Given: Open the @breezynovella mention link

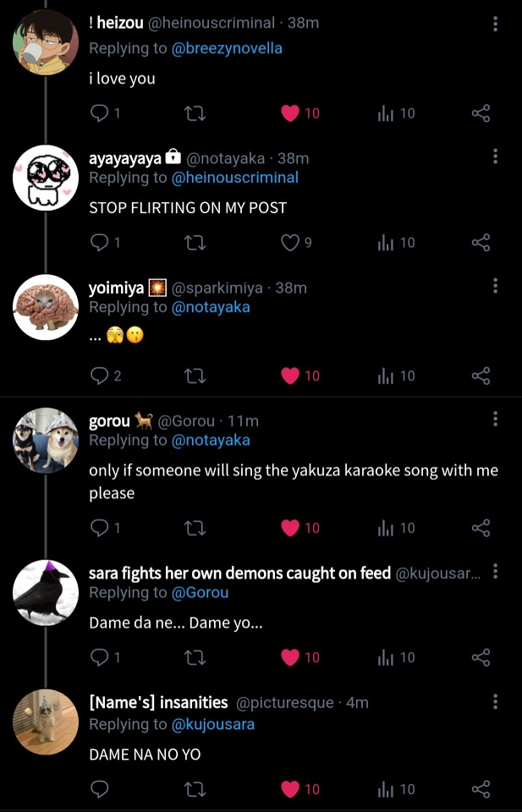Looking at the screenshot, I should (x=227, y=48).
